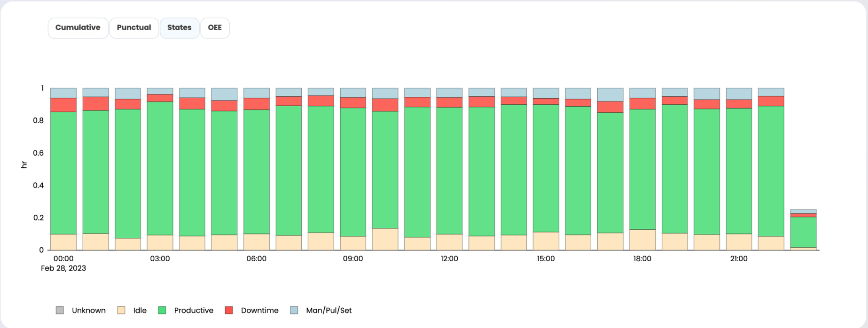
Task: Show the OEE tab
Action: click(215, 28)
